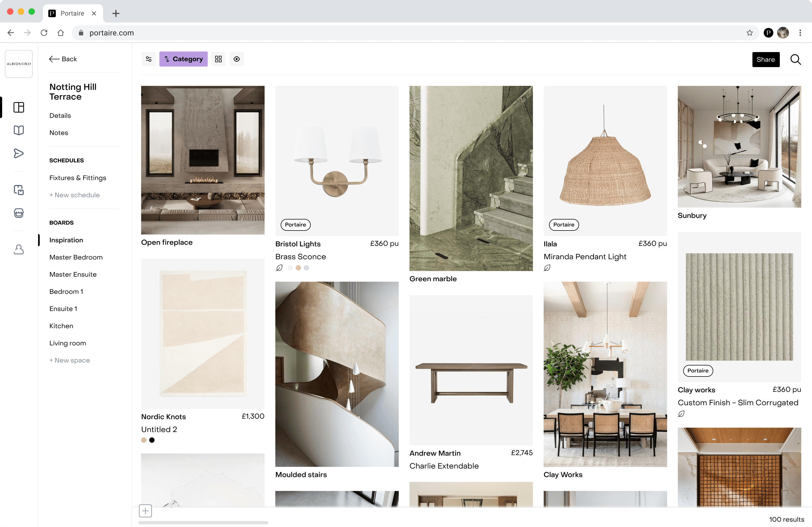Screen dimensions: 812x527
Task: Select the Fixtures & Fittings schedule
Action: coord(78,178)
